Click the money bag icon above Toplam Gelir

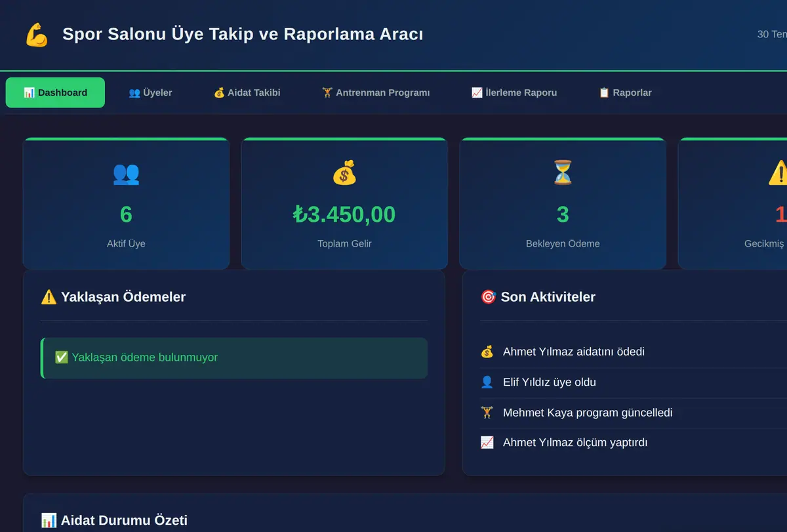point(344,173)
